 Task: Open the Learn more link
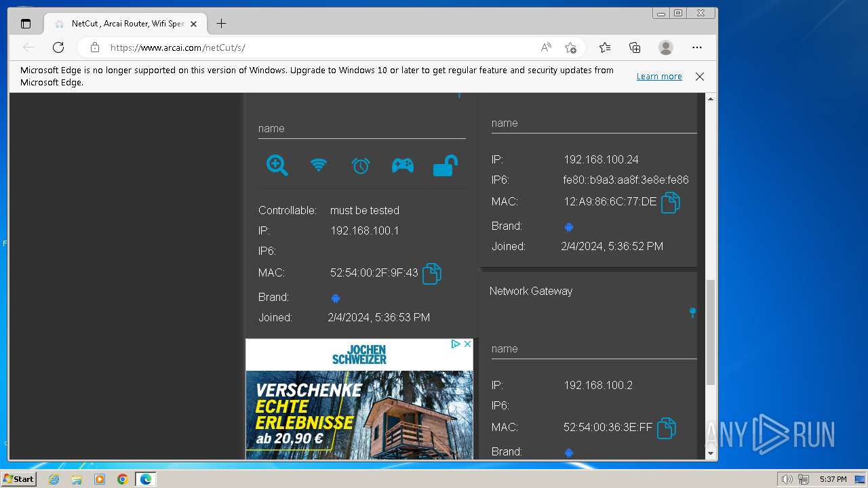click(x=659, y=77)
